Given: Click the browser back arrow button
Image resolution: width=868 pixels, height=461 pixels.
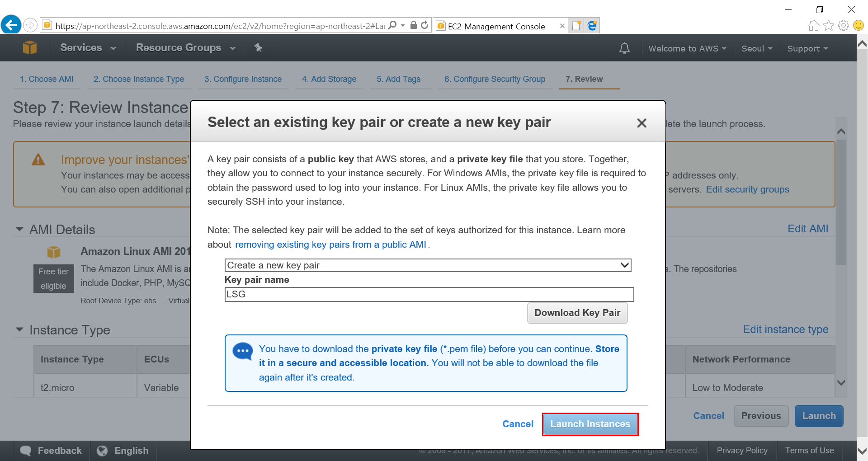Looking at the screenshot, I should click(11, 25).
